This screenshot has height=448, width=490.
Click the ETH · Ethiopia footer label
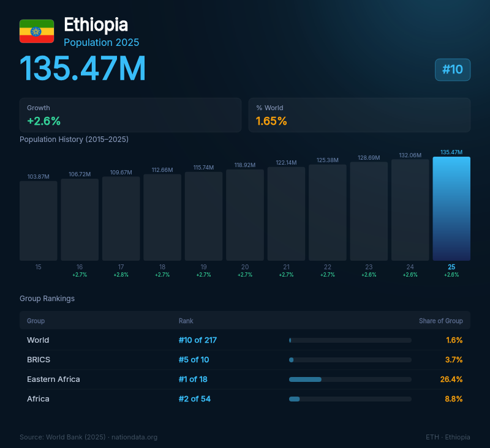[x=448, y=437]
